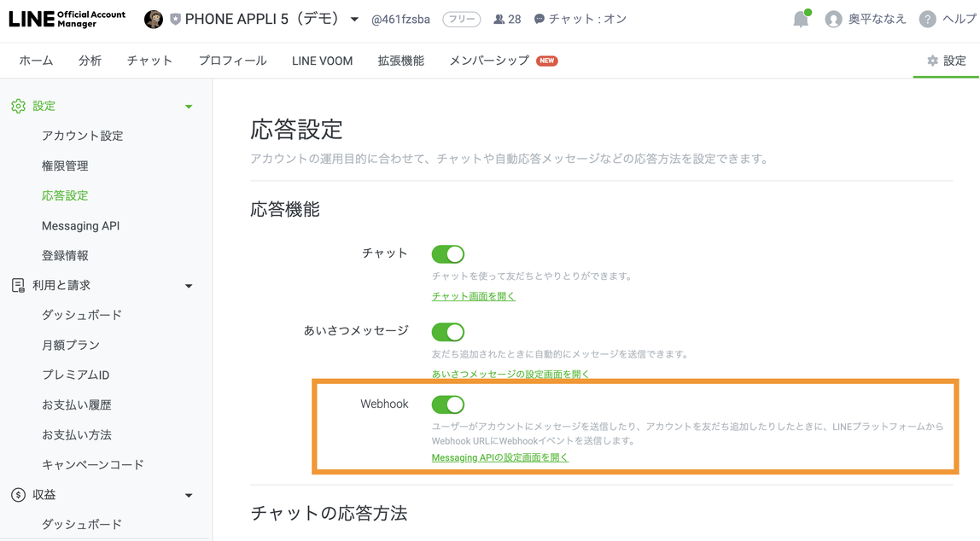The width and height of the screenshot is (980, 541).
Task: Collapse the 利用と請求 section arrow
Action: click(189, 286)
